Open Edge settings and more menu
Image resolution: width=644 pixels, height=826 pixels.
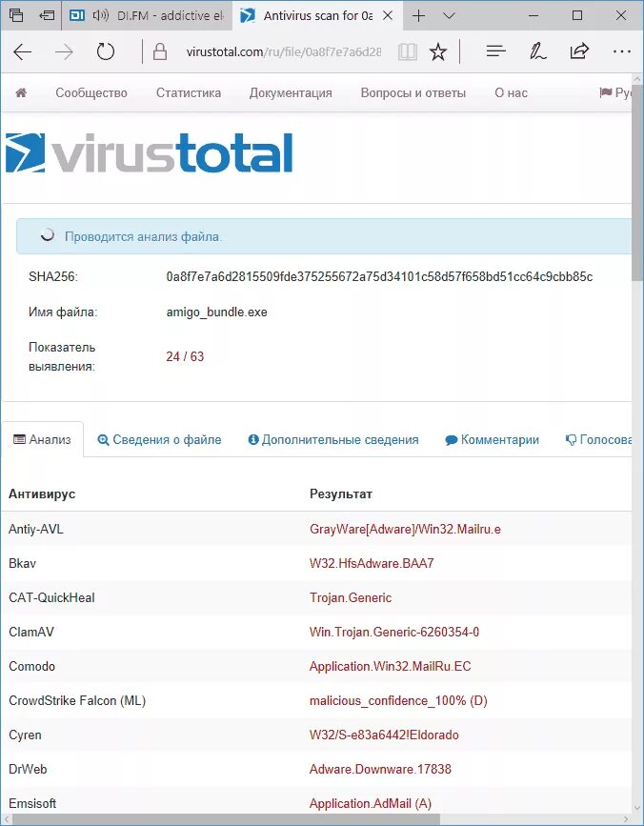[622, 51]
